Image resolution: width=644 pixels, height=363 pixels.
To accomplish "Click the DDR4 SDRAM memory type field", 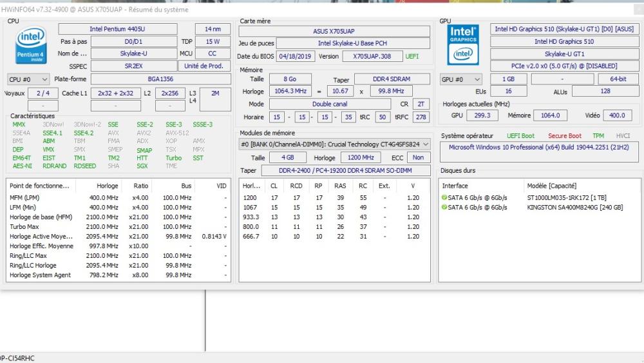I will click(x=392, y=79).
